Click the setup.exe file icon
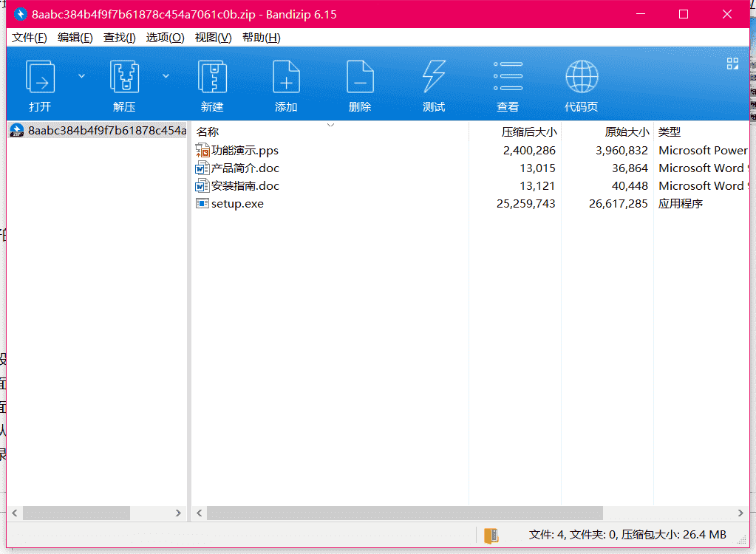The height and width of the screenshot is (554, 756). click(202, 204)
